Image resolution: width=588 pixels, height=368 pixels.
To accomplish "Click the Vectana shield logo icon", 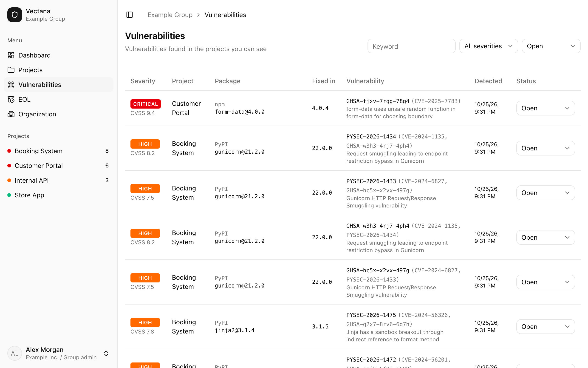I will coord(14,14).
